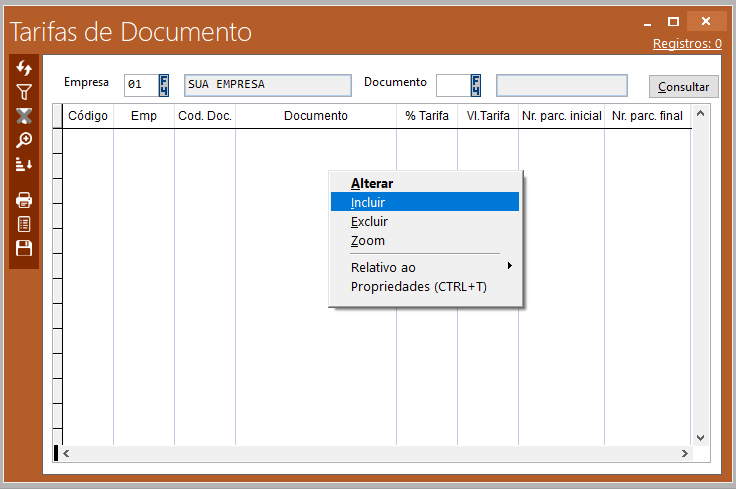Viewport: 736px width, 489px height.
Task: Open the F4 lookup beside Empresa field
Action: (x=164, y=85)
